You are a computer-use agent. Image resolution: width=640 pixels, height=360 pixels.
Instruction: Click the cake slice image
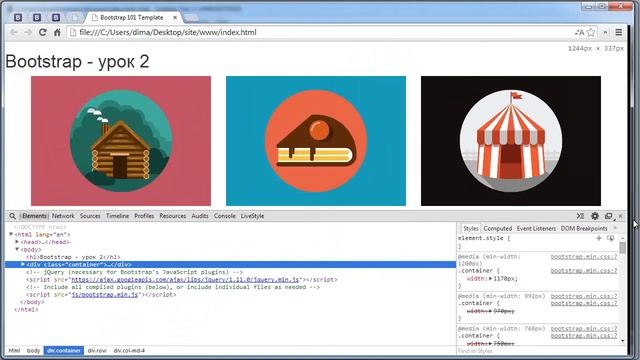pos(316,141)
